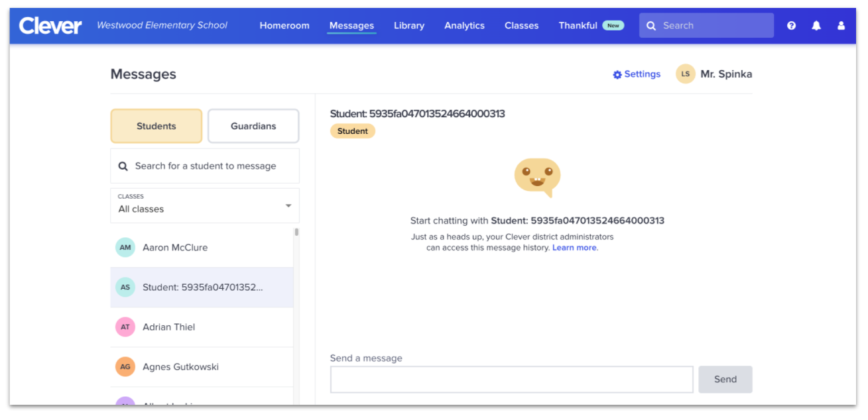The image size is (868, 420).
Task: Follow the Learn more link
Action: tap(574, 248)
